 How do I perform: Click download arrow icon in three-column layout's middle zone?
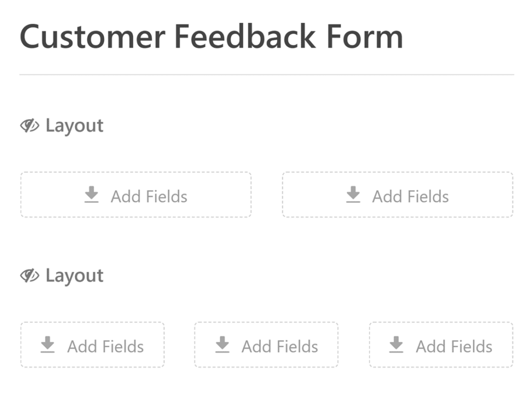click(x=222, y=345)
